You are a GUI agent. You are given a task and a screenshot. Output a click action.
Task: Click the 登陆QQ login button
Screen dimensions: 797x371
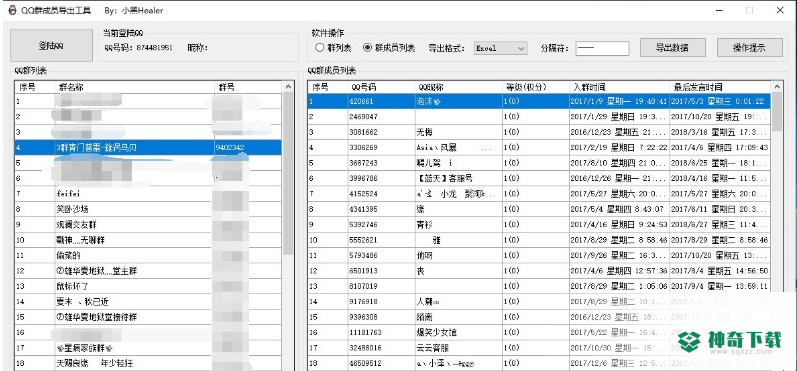coord(51,46)
